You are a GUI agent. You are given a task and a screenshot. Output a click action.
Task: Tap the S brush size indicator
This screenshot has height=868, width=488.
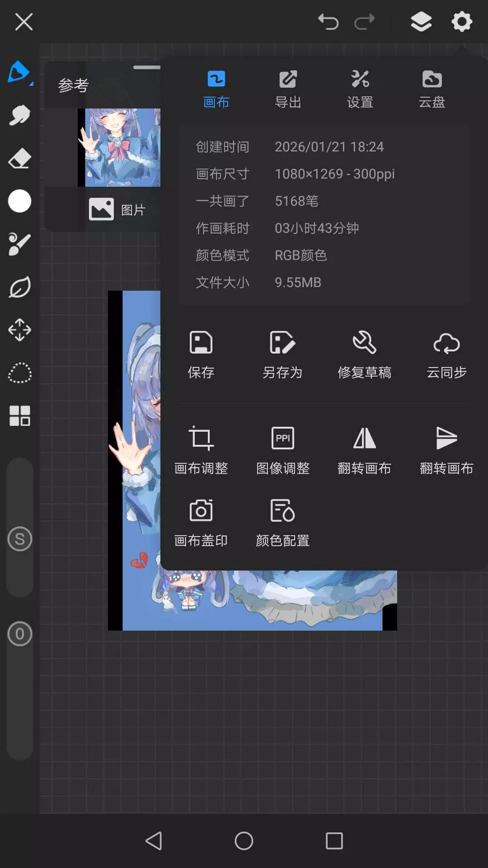point(20,539)
